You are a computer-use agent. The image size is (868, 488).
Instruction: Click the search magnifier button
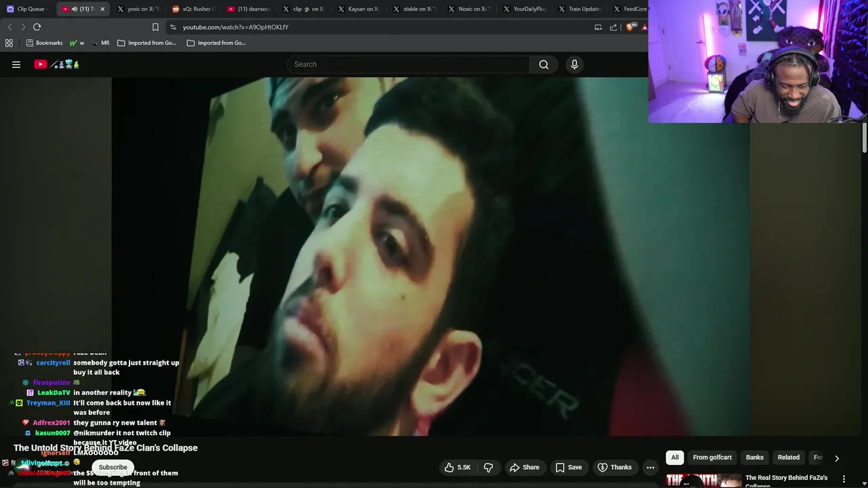[x=544, y=64]
